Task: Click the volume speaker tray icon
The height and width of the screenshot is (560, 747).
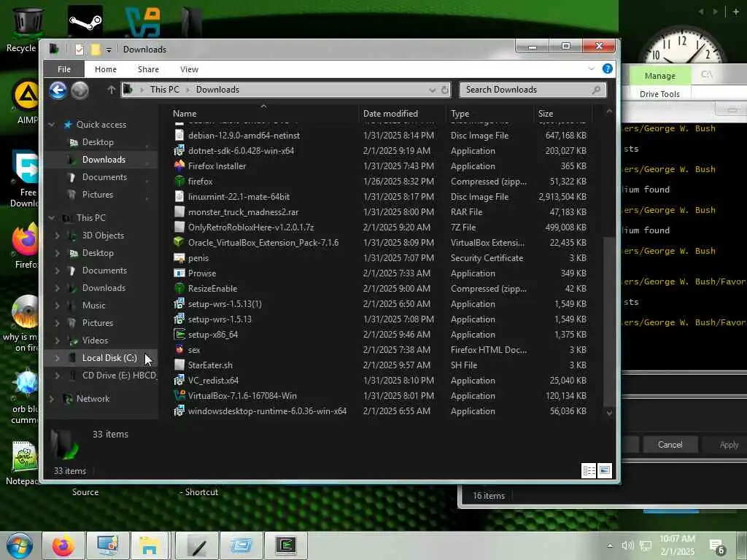Action: point(627,545)
